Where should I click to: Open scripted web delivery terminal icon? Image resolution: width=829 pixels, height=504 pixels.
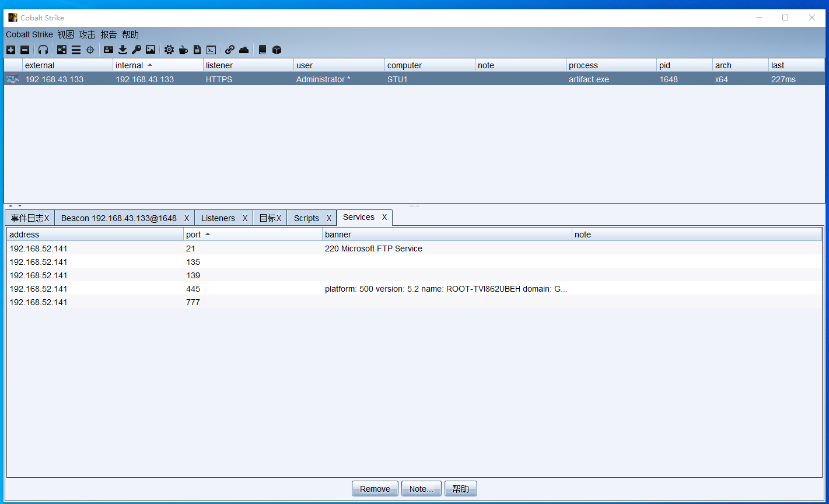[x=211, y=50]
